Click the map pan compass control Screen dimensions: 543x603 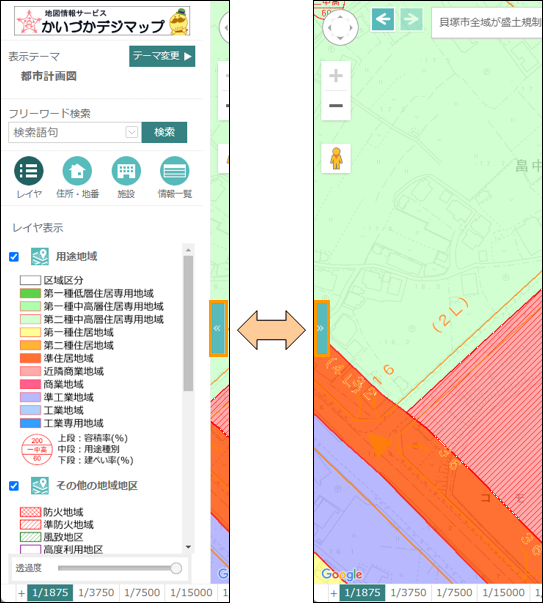pyautogui.click(x=340, y=28)
